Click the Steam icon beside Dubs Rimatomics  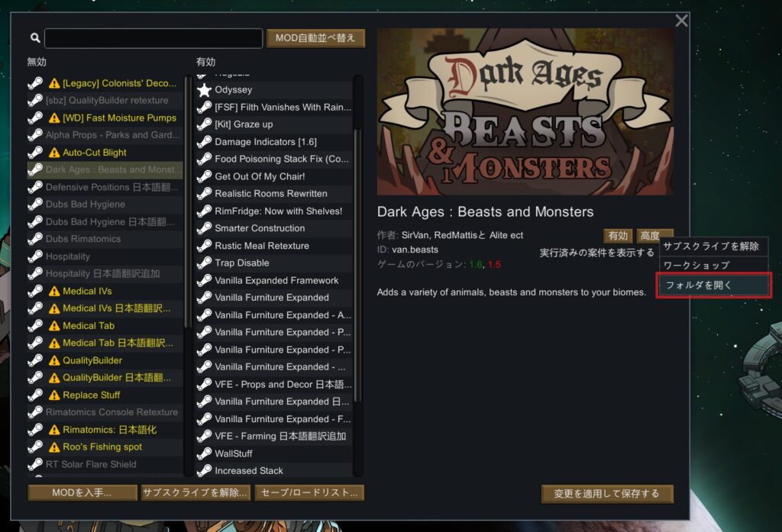(x=35, y=239)
